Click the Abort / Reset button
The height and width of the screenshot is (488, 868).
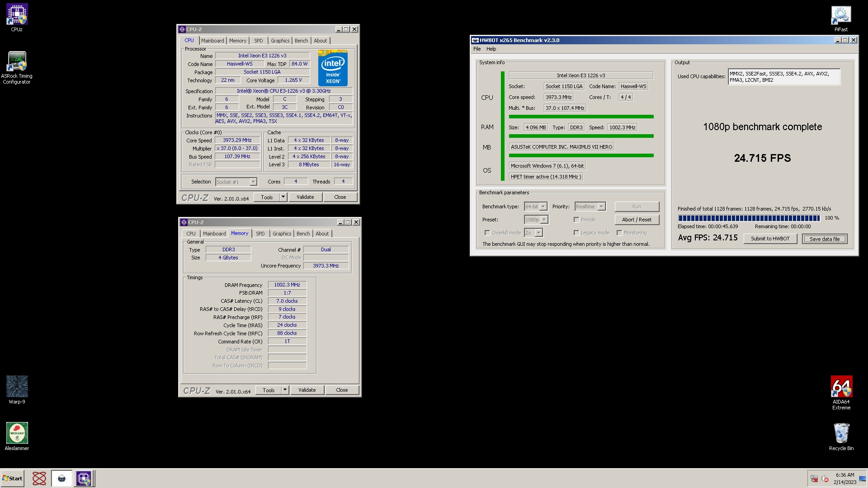click(637, 220)
